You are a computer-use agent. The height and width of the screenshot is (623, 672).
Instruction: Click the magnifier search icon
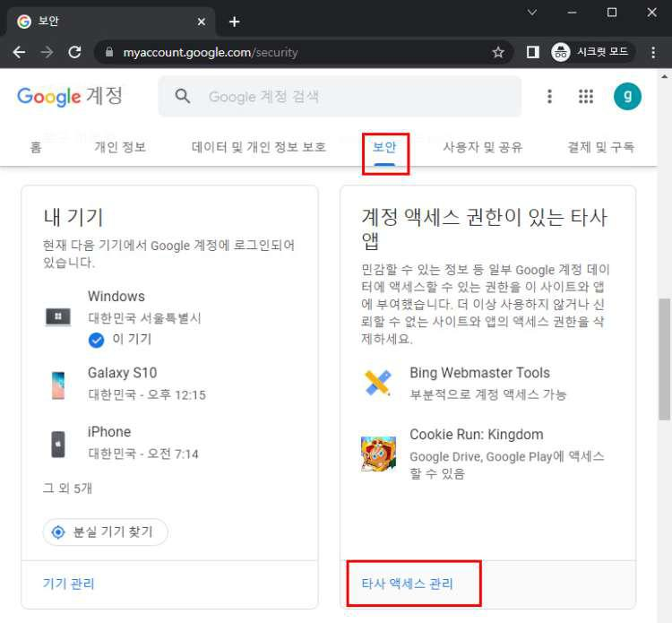pyautogui.click(x=183, y=96)
